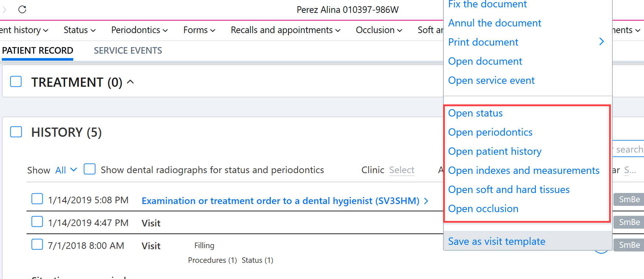Toggle the HISTORY section checkbox
644x279 pixels.
16,132
